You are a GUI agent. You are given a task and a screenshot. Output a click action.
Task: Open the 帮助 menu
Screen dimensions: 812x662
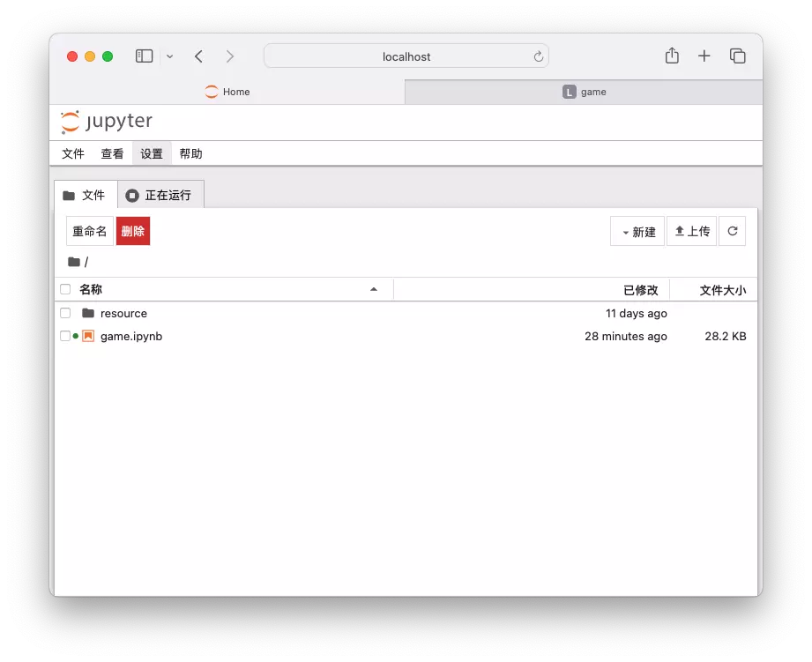pos(190,153)
